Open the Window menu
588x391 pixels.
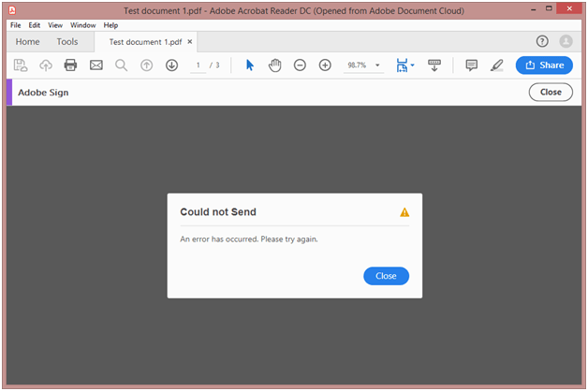tap(83, 25)
